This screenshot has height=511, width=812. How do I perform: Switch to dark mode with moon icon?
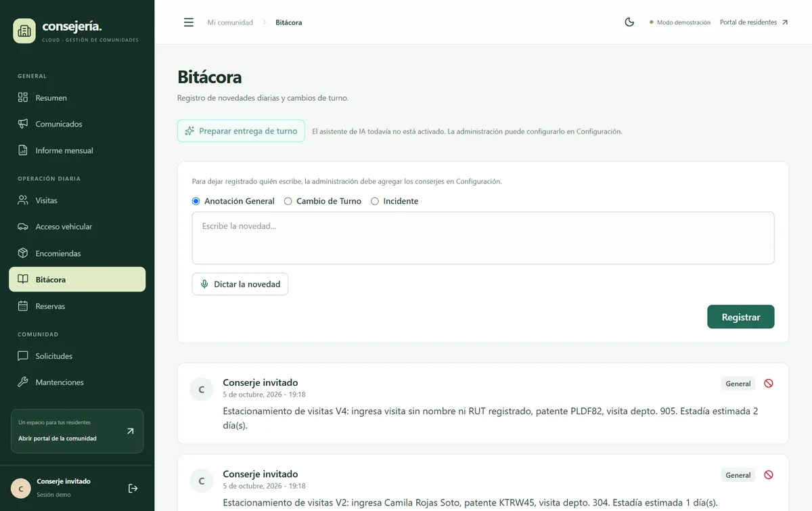pos(629,22)
